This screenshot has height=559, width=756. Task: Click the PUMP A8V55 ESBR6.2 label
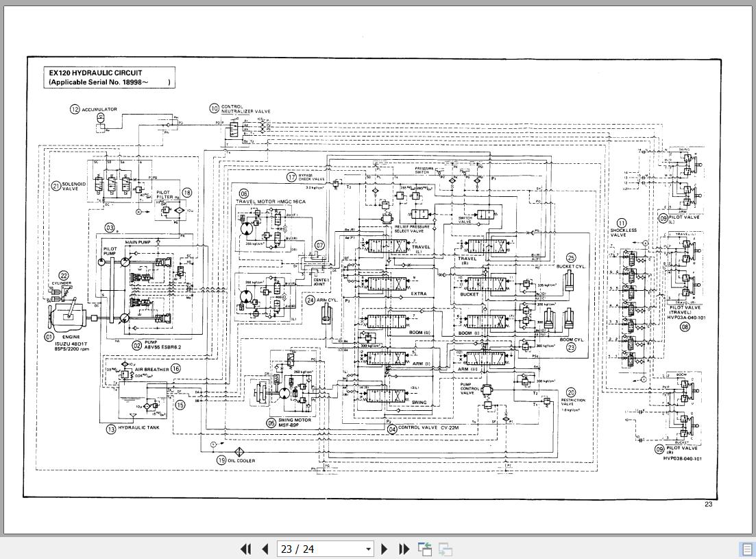[x=162, y=344]
